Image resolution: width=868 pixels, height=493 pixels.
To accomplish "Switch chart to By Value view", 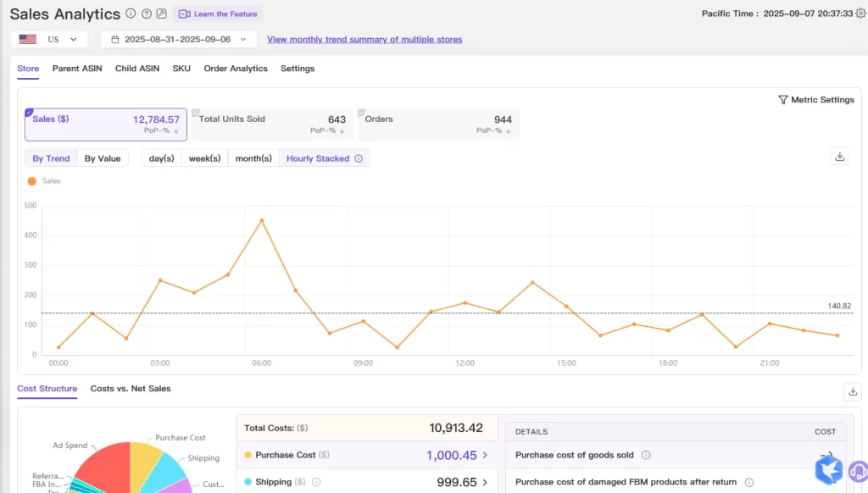I will click(103, 158).
